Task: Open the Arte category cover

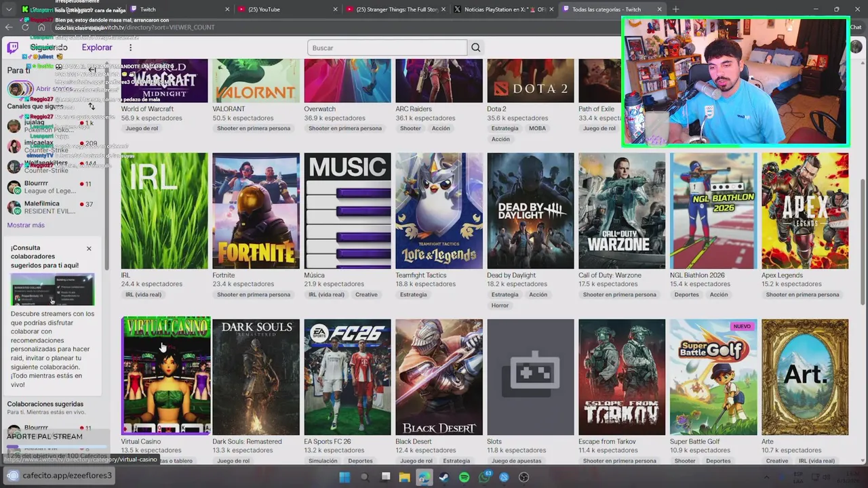Action: pos(805,377)
